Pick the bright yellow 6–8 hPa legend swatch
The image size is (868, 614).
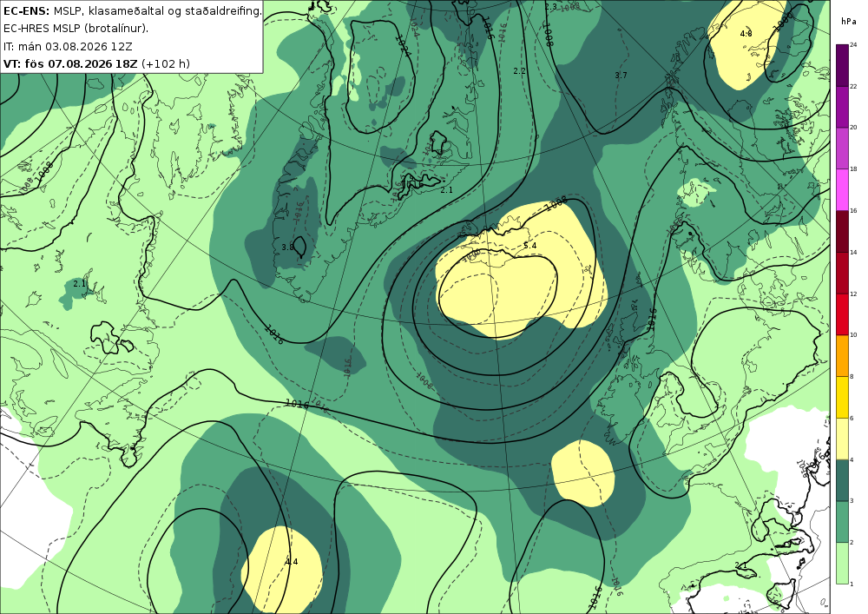842,397
